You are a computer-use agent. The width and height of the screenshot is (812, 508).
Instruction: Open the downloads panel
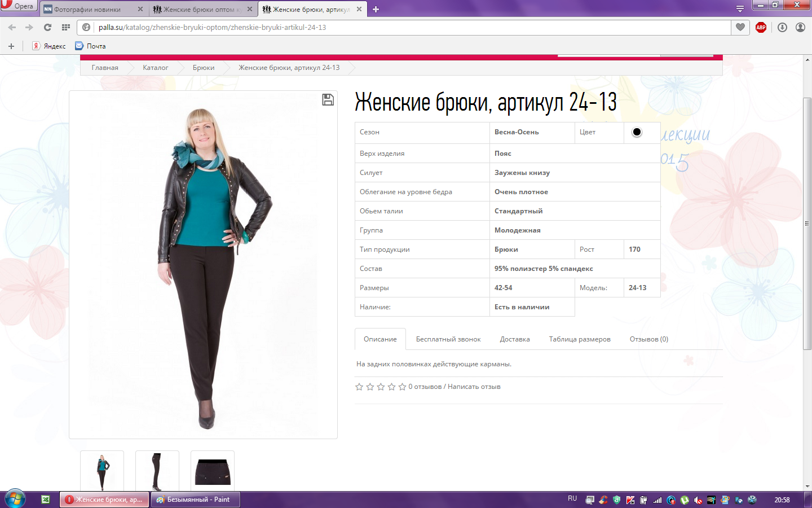782,27
